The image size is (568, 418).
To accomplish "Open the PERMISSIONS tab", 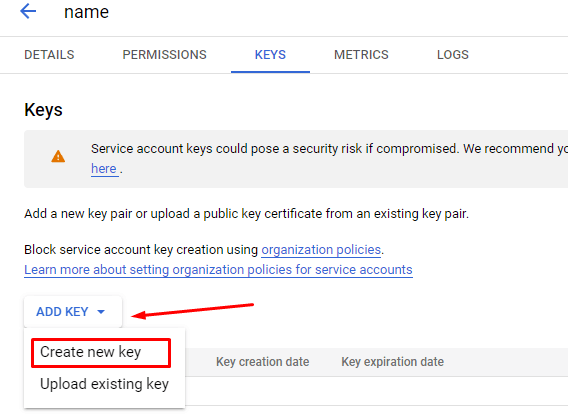I will [164, 55].
